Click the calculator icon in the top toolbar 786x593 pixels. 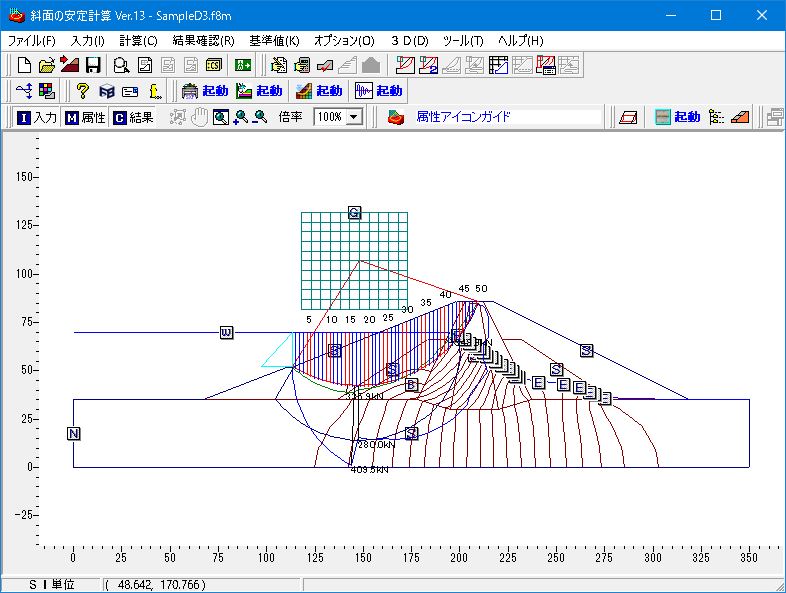pos(302,65)
